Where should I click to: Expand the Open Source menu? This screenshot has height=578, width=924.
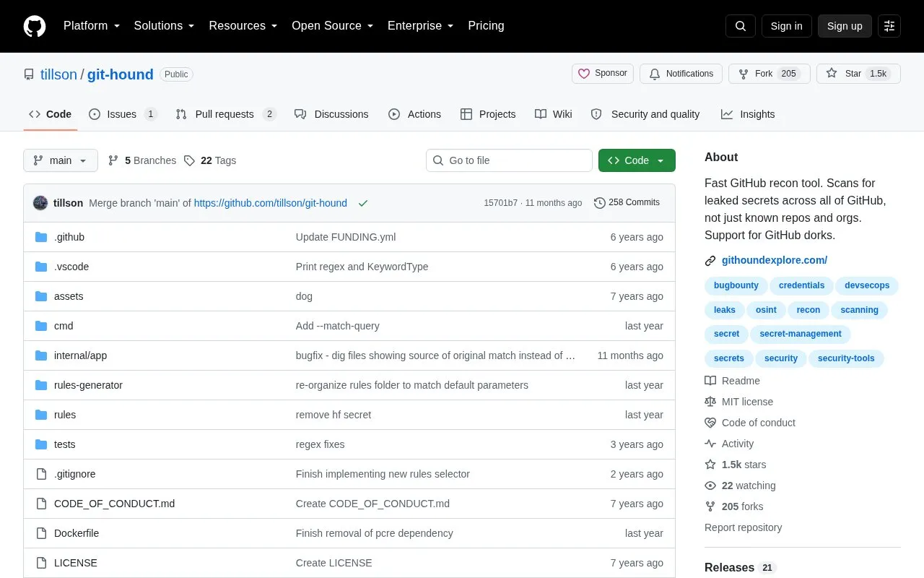(333, 26)
